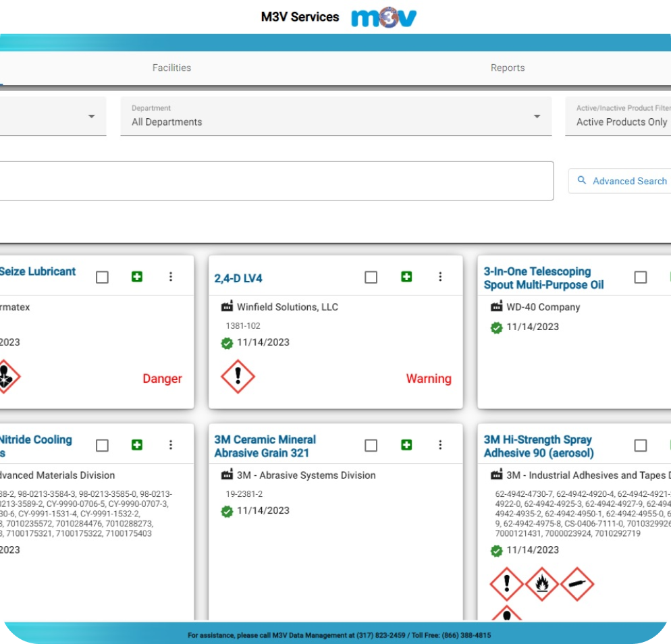Open three-dot menu on 3M Ceramic Mineral card
671x644 pixels.
point(440,445)
